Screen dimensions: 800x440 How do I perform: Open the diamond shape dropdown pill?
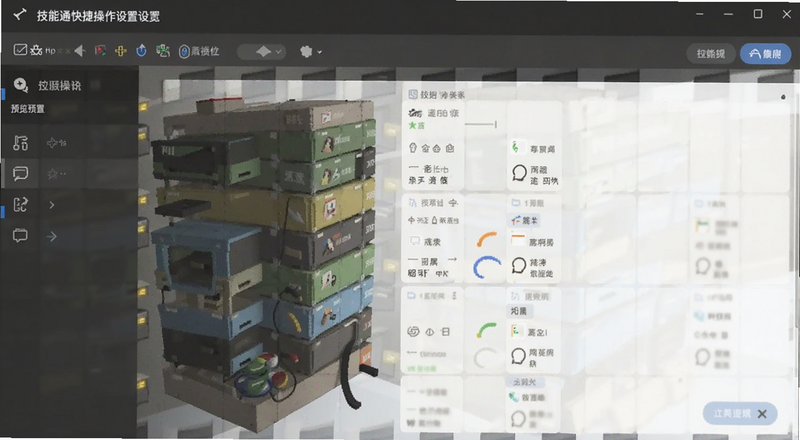[x=262, y=52]
